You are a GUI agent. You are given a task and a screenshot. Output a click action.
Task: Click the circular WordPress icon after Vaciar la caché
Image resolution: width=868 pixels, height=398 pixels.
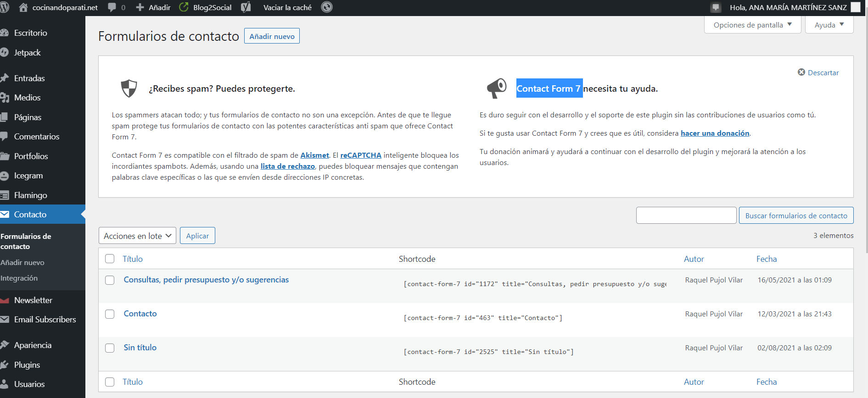pos(327,7)
